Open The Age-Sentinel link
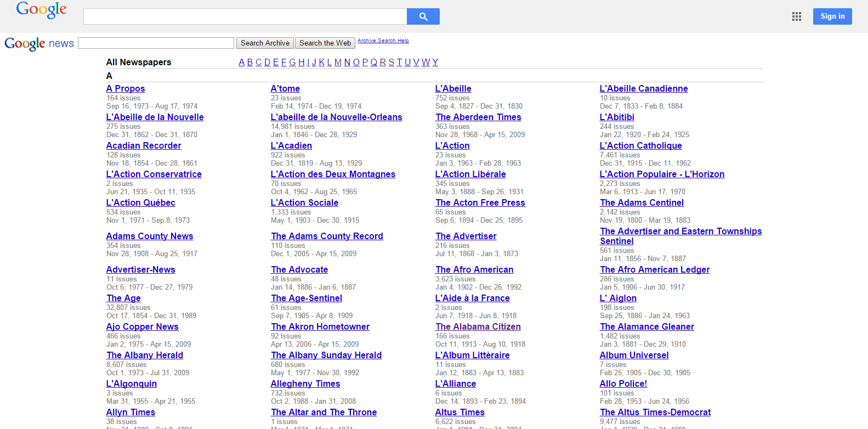Image resolution: width=868 pixels, height=429 pixels. (x=307, y=298)
